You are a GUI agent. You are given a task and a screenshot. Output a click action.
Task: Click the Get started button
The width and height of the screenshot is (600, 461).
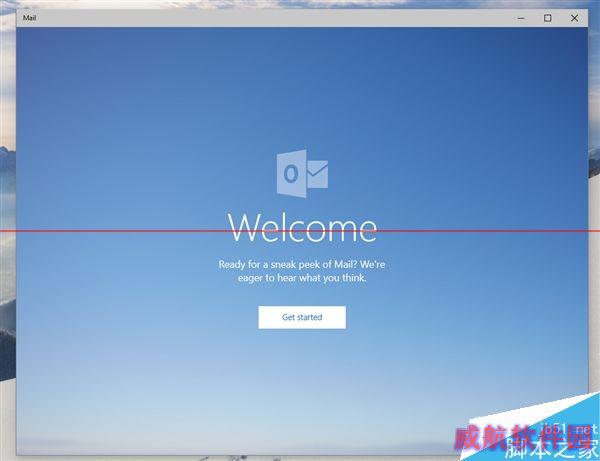(302, 317)
